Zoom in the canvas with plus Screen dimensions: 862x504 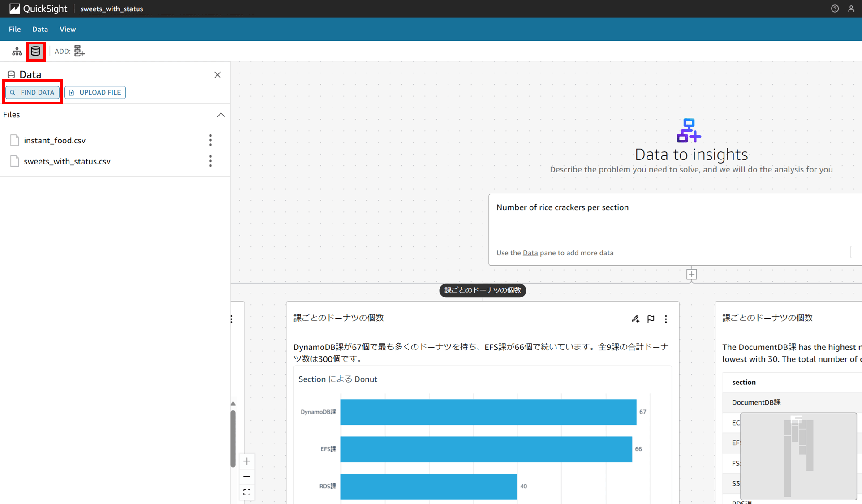[x=247, y=461]
